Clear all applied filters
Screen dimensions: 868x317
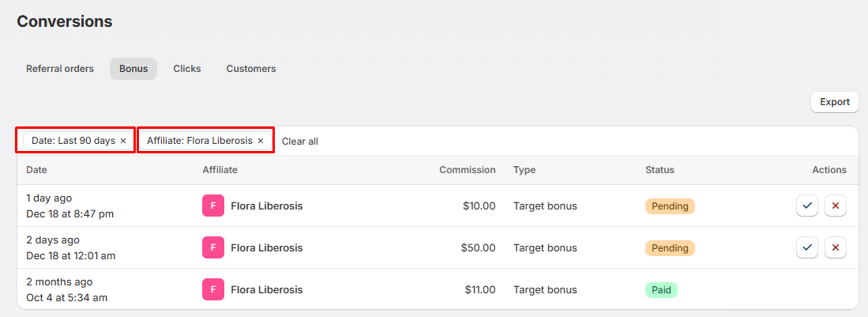[300, 142]
